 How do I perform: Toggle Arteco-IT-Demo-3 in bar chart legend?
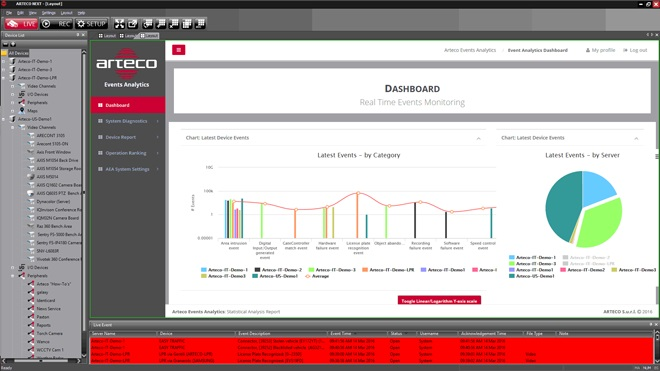(332, 270)
